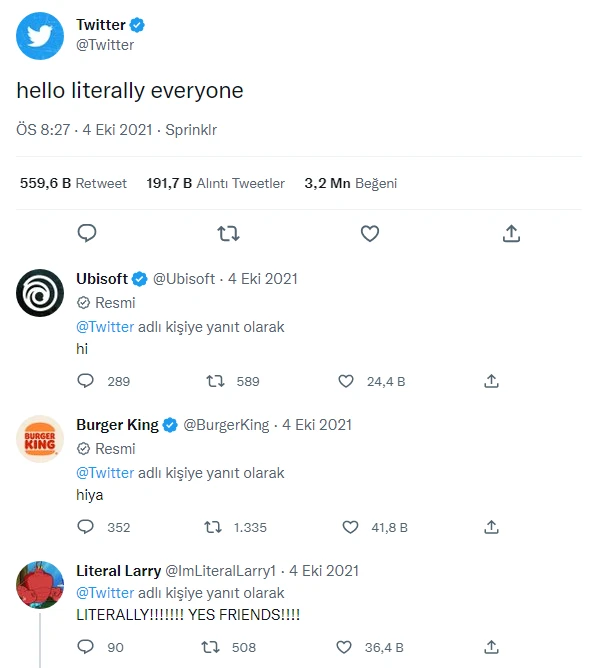Share Burger King's reply tweet
Viewport: 598px width, 668px height.
click(491, 527)
